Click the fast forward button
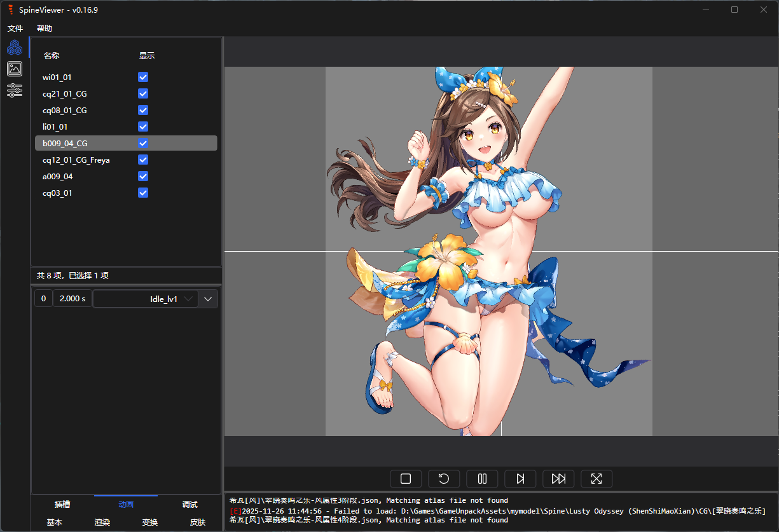Viewport: 779px width, 532px height. 558,479
